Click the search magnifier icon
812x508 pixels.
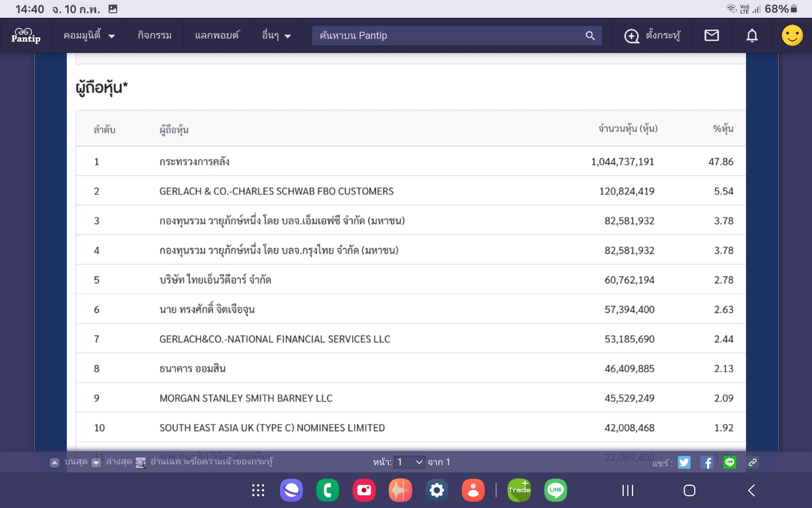590,36
